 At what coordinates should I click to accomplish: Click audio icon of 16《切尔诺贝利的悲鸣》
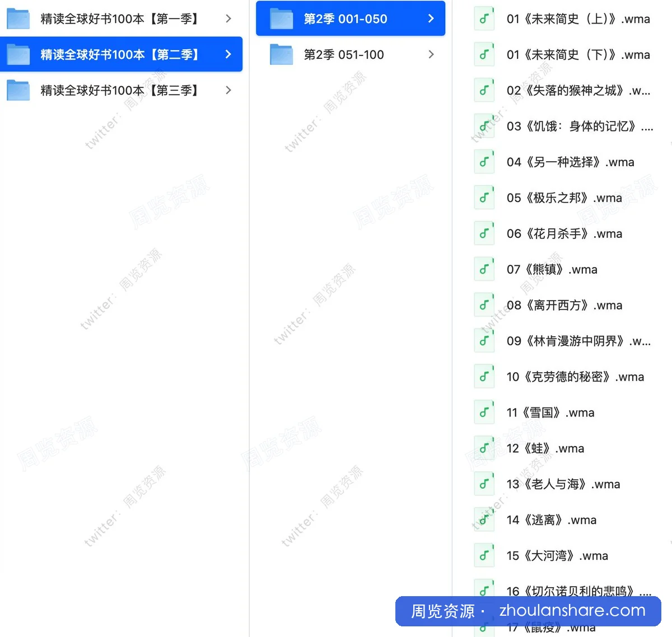484,591
